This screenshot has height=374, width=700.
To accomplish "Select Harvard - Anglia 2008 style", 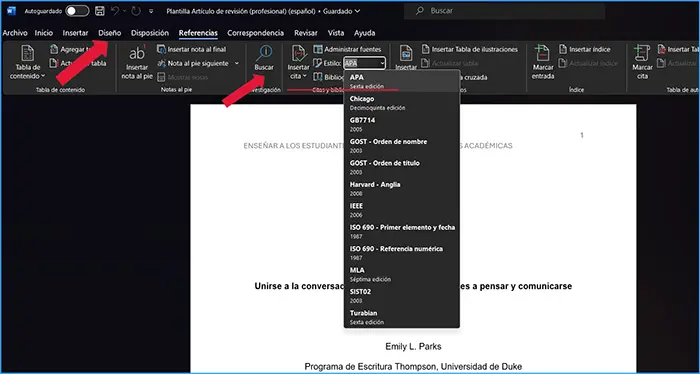I will click(401, 188).
